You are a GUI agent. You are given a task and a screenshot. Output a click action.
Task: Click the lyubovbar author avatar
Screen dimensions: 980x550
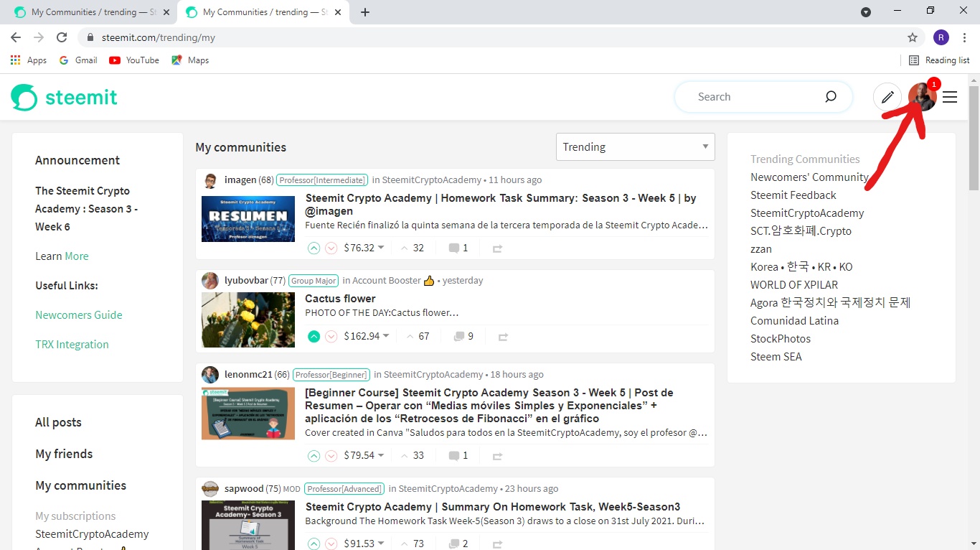click(210, 281)
